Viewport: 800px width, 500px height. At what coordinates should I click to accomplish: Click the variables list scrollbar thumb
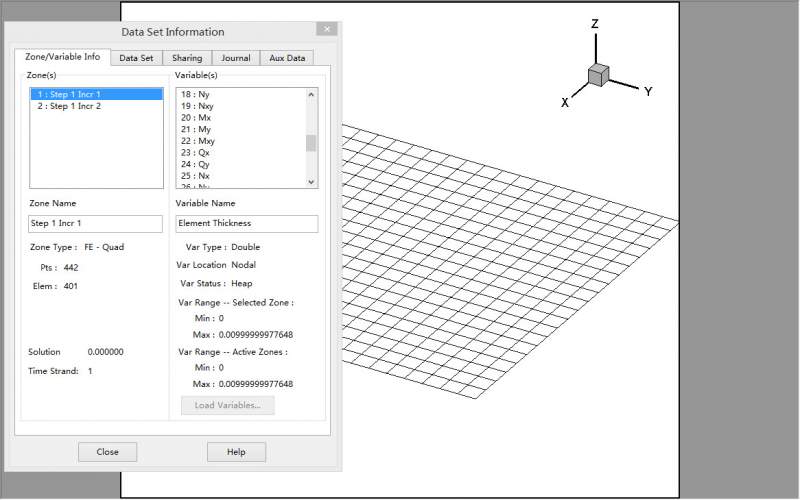[311, 143]
